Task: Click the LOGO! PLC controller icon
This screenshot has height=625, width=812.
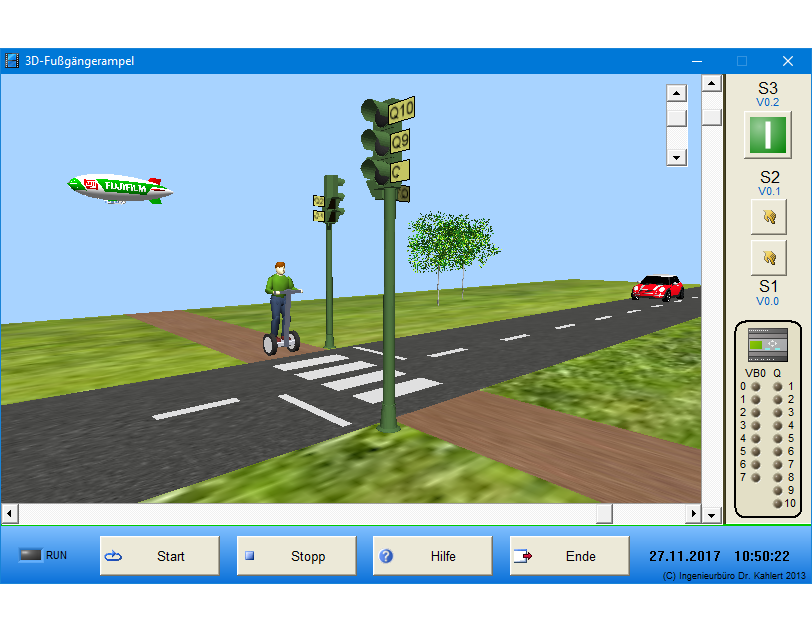Action: tap(768, 344)
